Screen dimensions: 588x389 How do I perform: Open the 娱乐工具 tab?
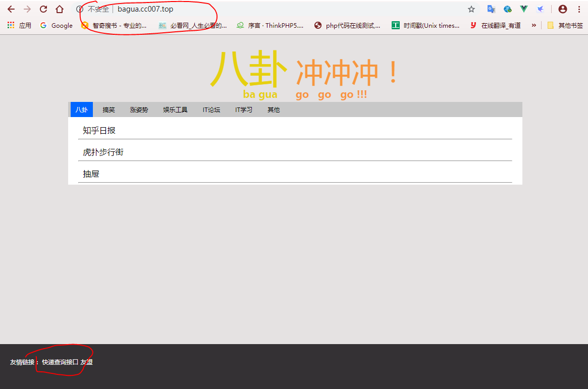coord(175,109)
